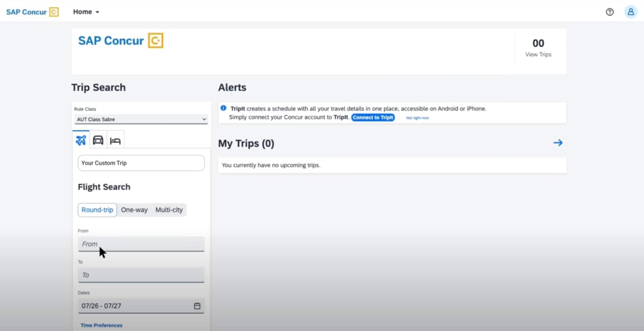Select the car rental tab icon
The width and height of the screenshot is (644, 331).
pos(98,140)
